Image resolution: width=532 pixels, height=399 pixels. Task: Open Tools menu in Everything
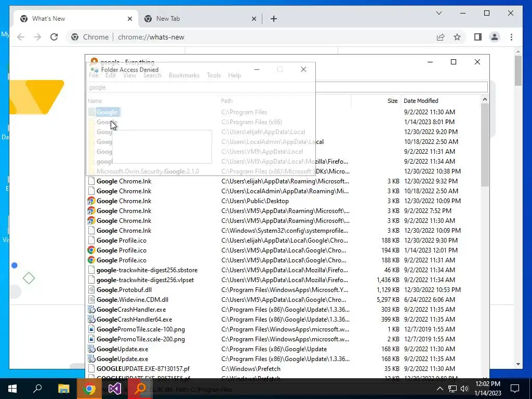pos(214,75)
